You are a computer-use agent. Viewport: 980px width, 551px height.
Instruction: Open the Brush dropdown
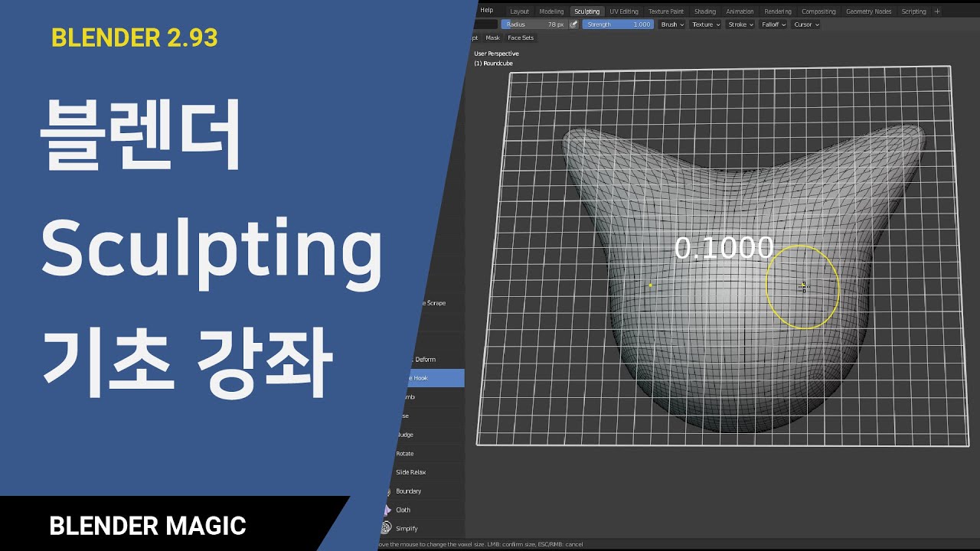pyautogui.click(x=672, y=24)
